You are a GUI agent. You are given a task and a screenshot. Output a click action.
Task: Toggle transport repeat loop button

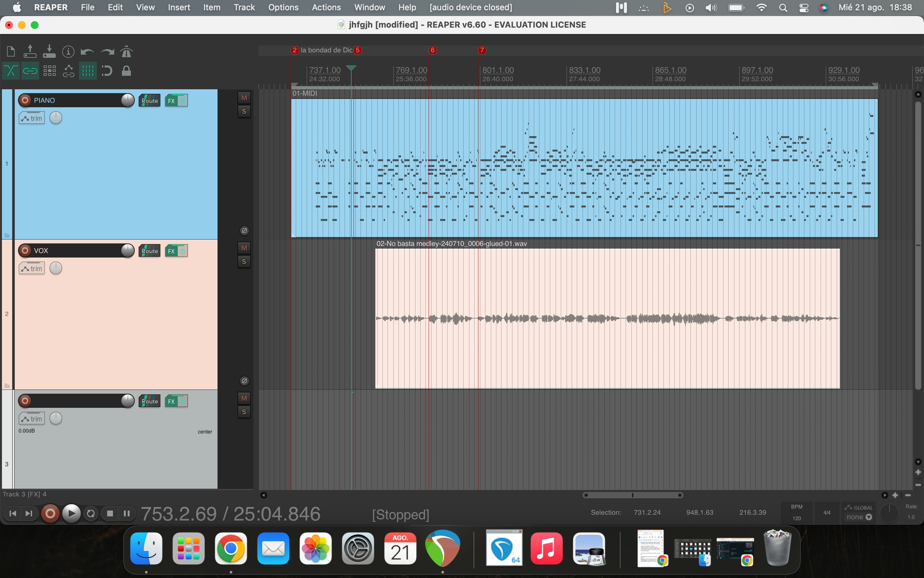pos(91,513)
